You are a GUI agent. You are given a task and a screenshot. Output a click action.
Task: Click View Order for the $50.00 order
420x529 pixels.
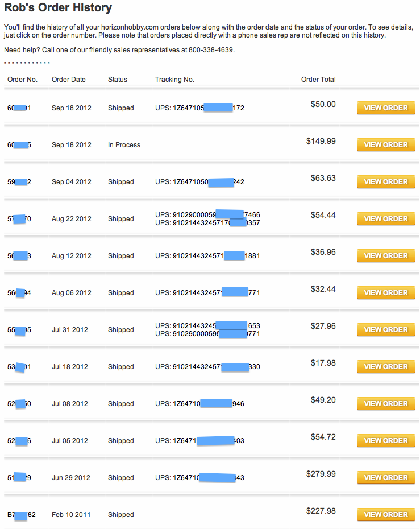point(386,108)
